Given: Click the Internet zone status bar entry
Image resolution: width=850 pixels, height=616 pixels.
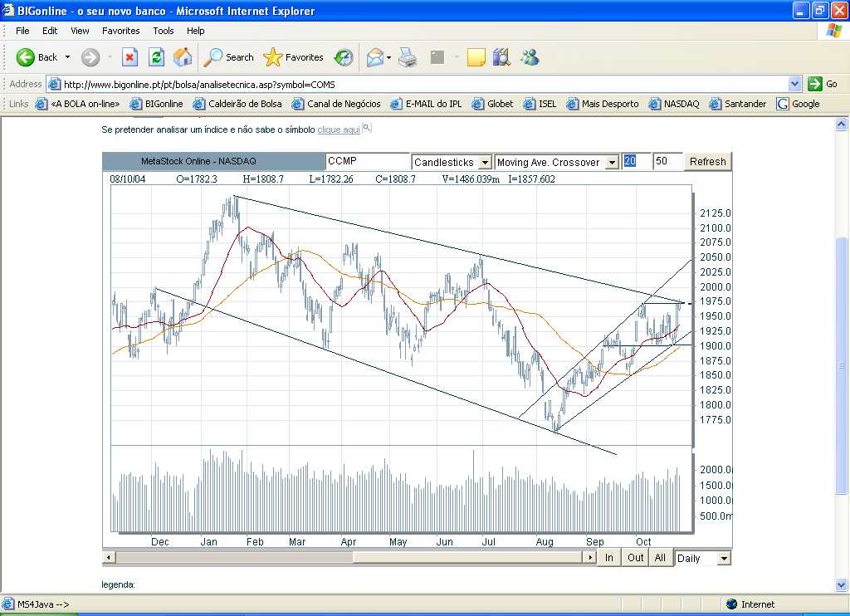Looking at the screenshot, I should pyautogui.click(x=750, y=604).
